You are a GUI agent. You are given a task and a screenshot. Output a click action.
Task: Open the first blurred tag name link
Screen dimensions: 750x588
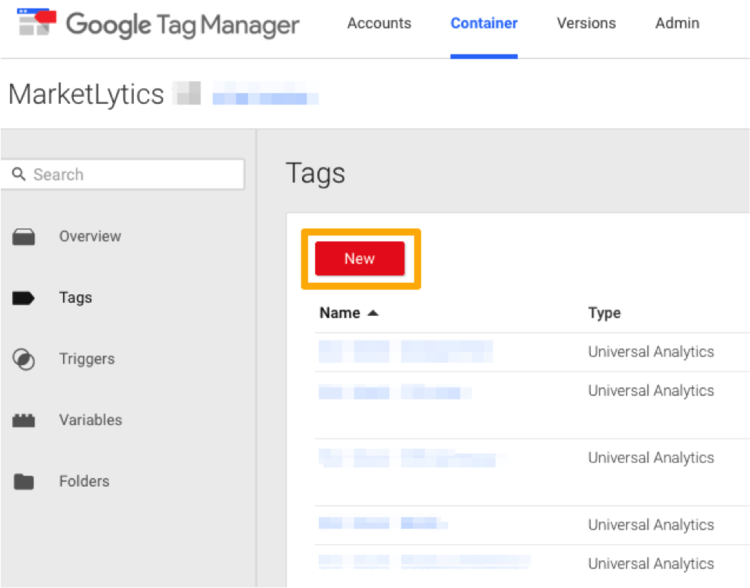(x=406, y=352)
